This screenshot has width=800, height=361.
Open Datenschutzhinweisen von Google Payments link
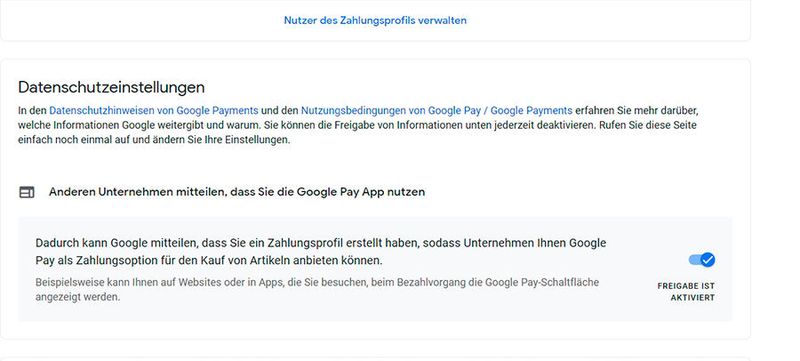[154, 110]
